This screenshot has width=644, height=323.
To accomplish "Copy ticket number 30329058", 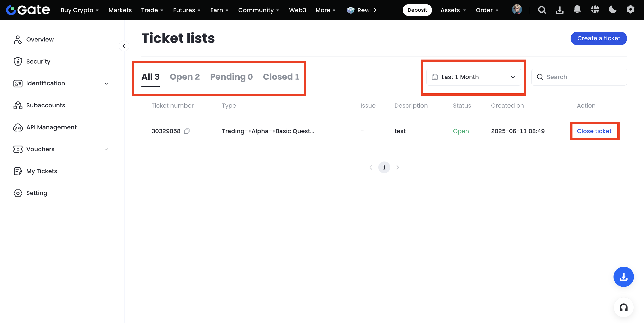I will pos(187,131).
